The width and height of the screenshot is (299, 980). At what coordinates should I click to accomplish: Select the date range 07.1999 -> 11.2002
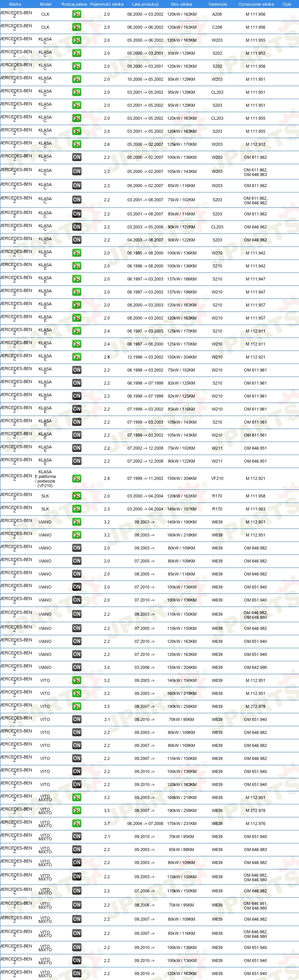coord(145,478)
